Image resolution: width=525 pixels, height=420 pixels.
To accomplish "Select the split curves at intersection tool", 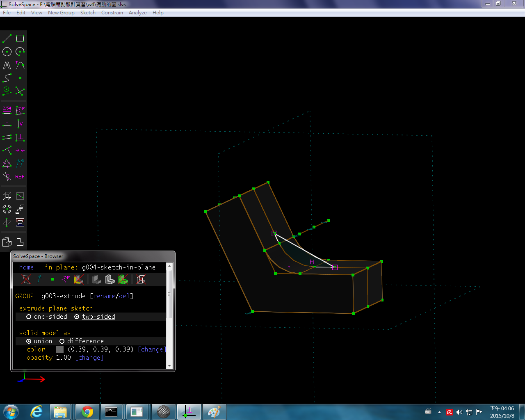I will (x=20, y=91).
